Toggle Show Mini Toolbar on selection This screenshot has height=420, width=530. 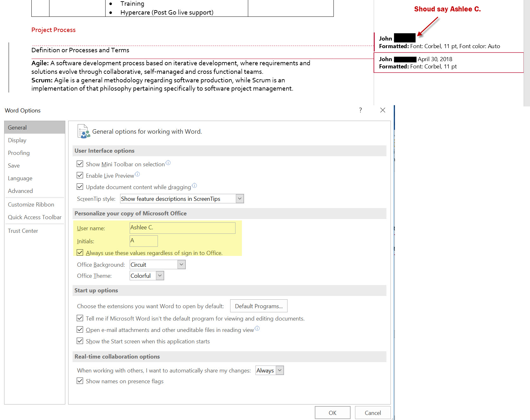[x=80, y=164]
